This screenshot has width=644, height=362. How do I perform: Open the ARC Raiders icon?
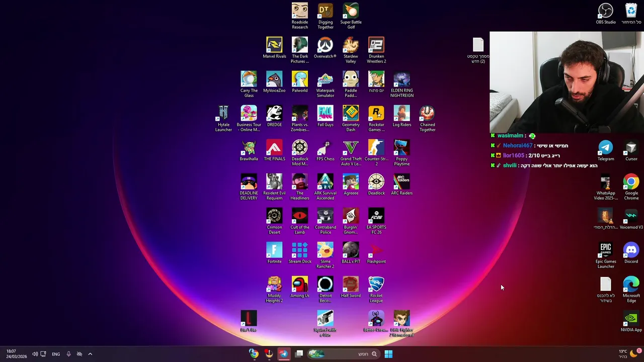402,185
